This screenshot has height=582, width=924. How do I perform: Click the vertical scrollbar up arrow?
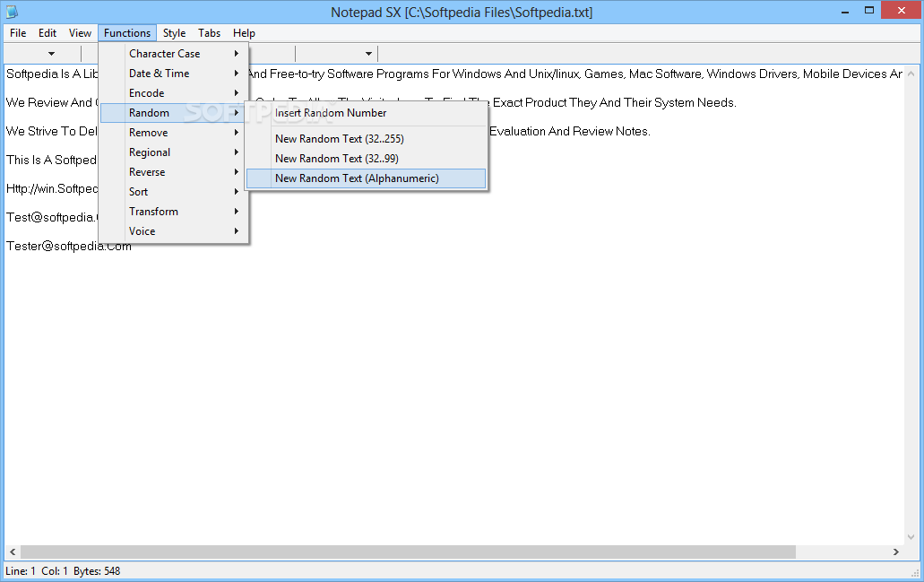pyautogui.click(x=911, y=74)
